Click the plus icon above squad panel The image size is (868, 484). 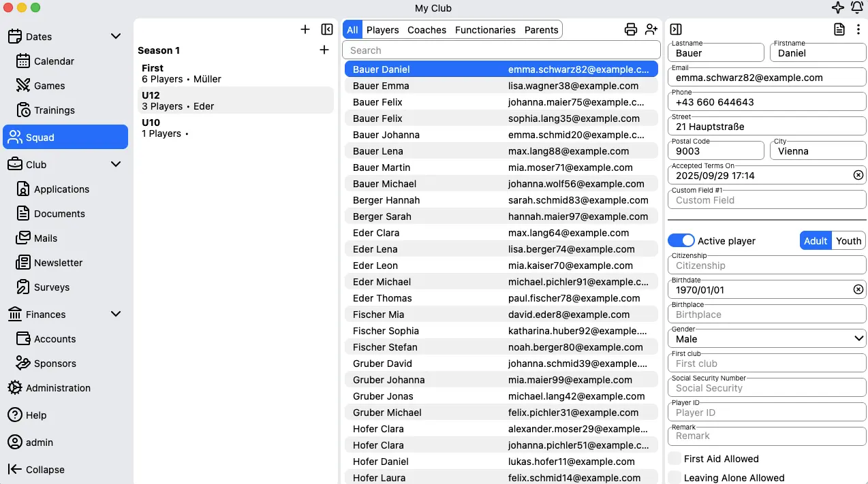[x=305, y=29]
